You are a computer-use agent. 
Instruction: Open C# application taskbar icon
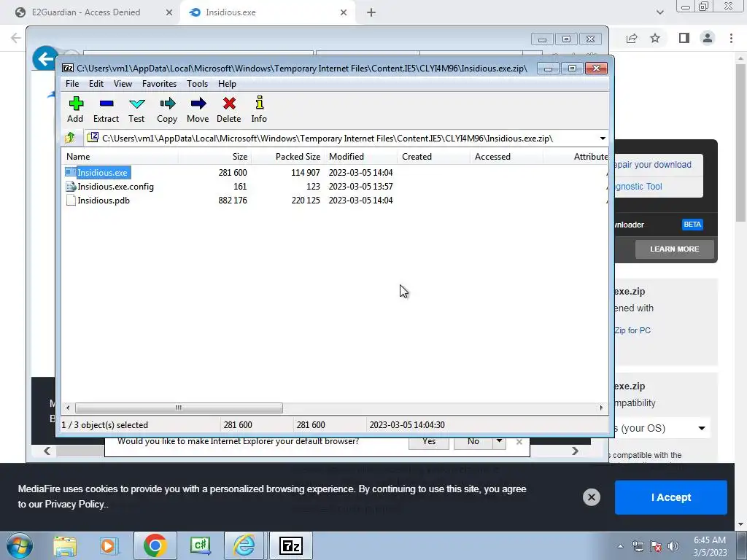[x=200, y=545]
